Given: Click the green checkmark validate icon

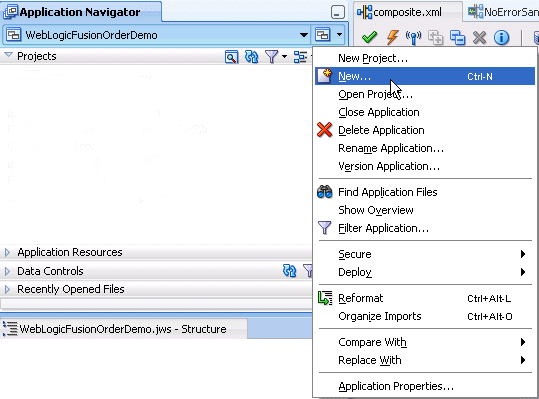Looking at the screenshot, I should click(370, 37).
